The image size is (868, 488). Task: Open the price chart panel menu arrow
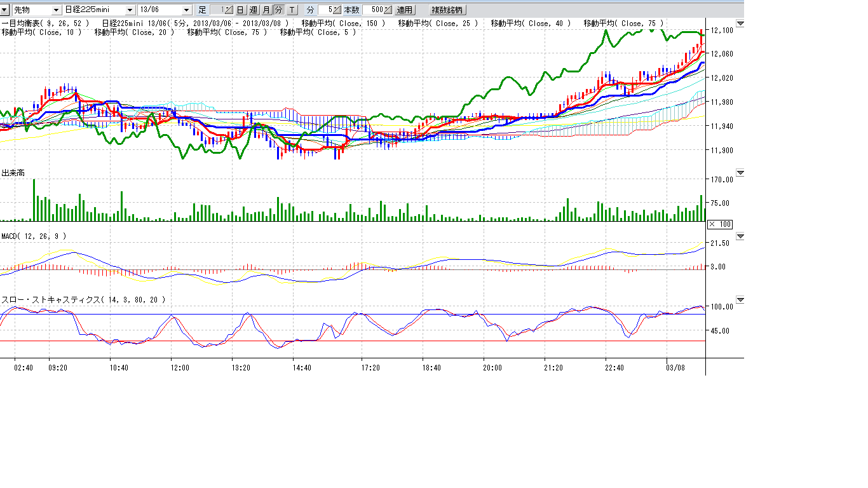point(740,24)
